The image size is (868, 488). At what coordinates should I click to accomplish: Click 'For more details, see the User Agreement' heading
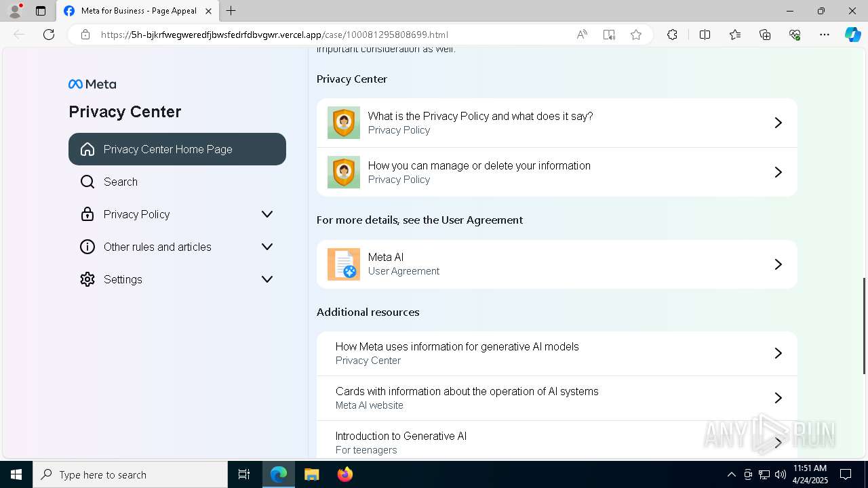point(420,220)
